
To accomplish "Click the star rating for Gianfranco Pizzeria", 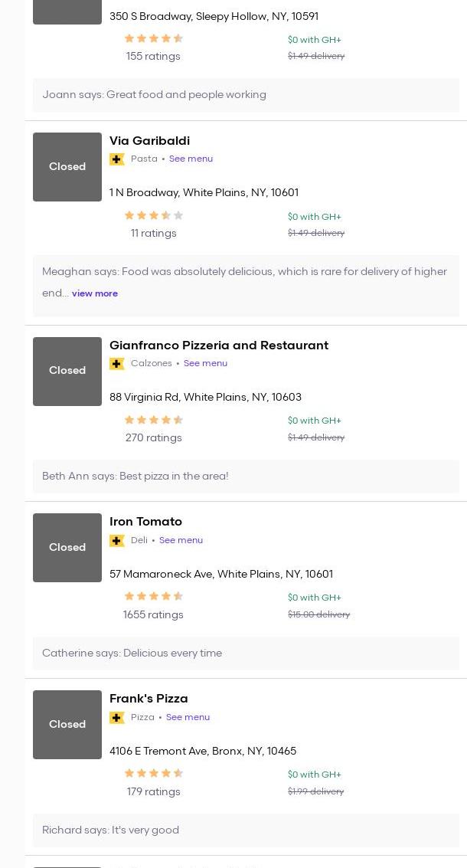I will 154,420.
